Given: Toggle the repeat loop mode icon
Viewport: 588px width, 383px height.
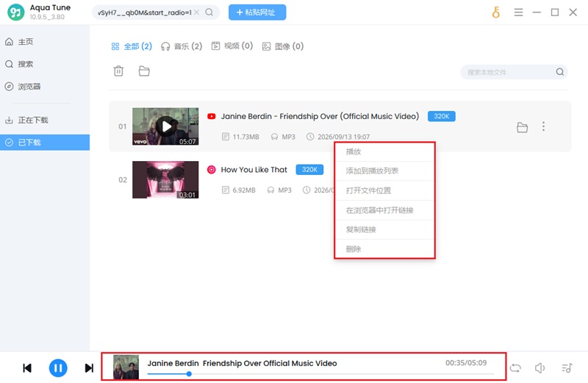Looking at the screenshot, I should [515, 368].
